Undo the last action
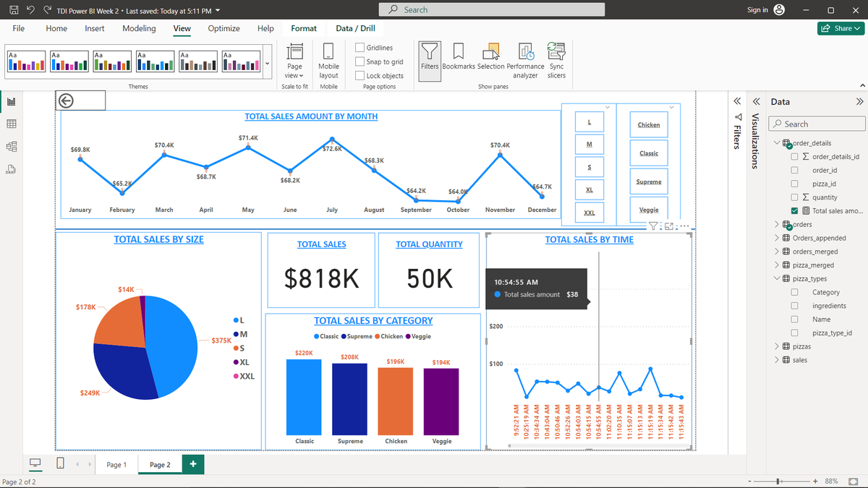The height and width of the screenshot is (488, 868). pos(30,10)
